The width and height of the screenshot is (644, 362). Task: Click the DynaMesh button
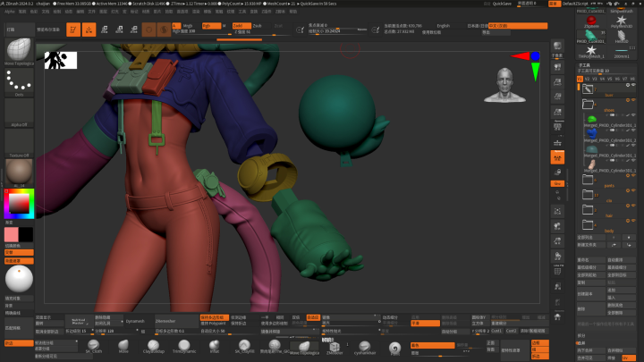point(135,320)
